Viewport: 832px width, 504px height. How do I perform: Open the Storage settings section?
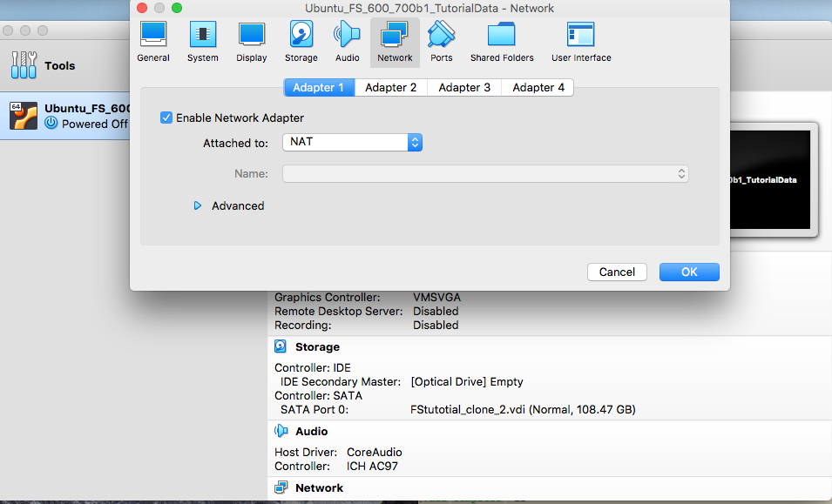tap(301, 42)
